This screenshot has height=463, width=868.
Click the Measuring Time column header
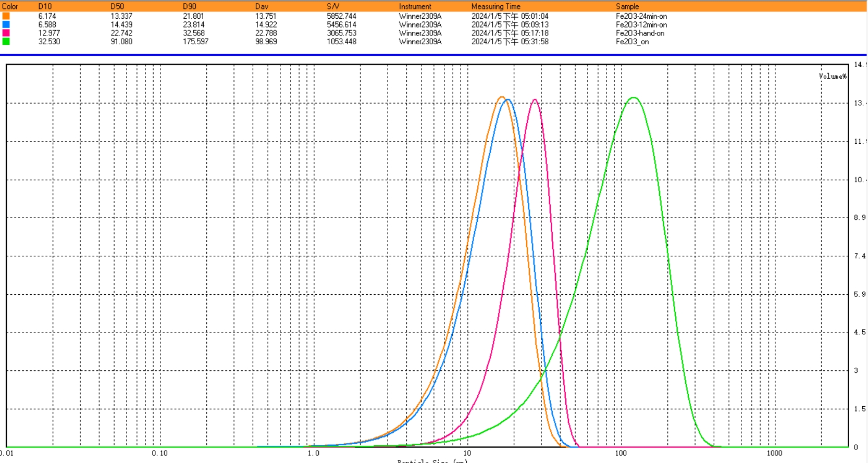495,6
